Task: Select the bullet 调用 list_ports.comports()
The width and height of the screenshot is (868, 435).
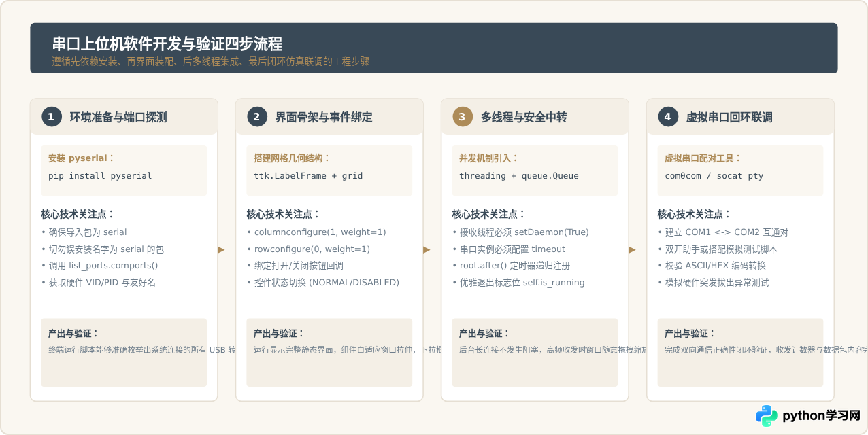Action: point(99,266)
